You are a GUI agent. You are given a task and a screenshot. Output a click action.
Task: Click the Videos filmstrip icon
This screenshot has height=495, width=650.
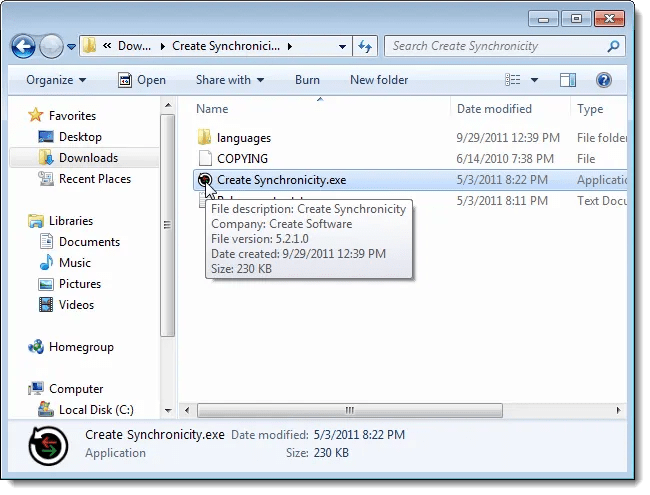coord(46,305)
